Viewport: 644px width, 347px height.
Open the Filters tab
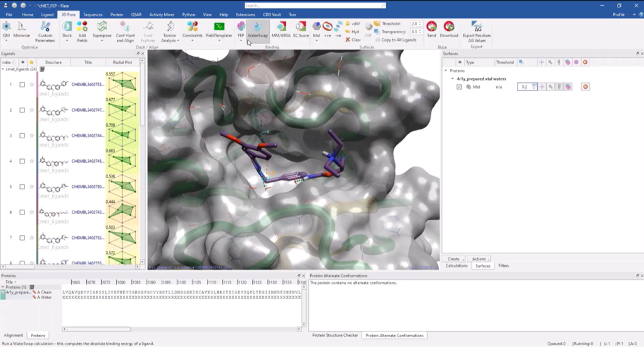[504, 266]
